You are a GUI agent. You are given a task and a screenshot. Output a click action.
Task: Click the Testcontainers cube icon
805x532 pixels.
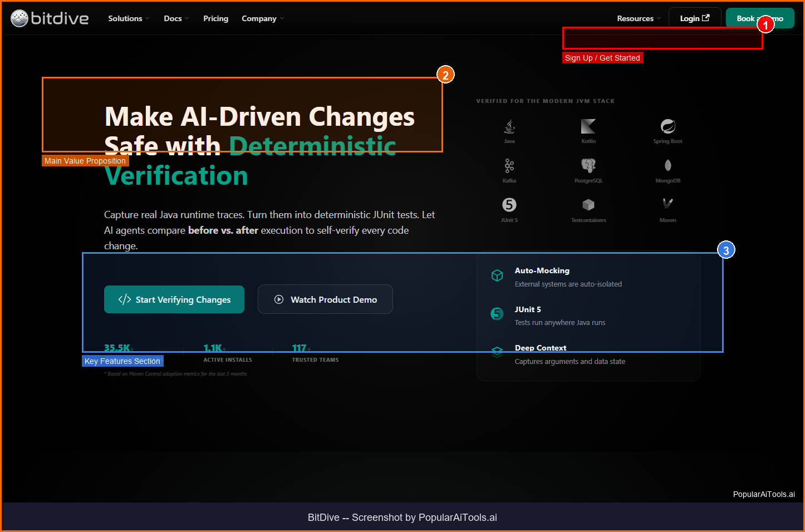(x=588, y=205)
